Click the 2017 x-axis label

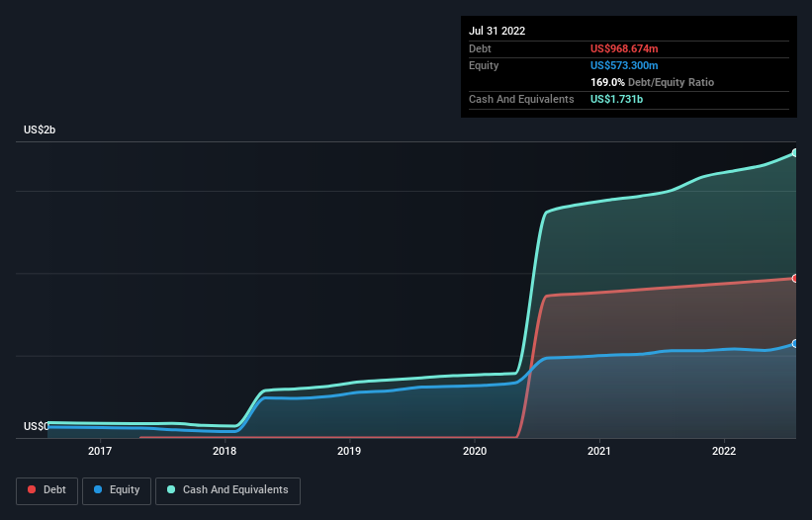100,451
